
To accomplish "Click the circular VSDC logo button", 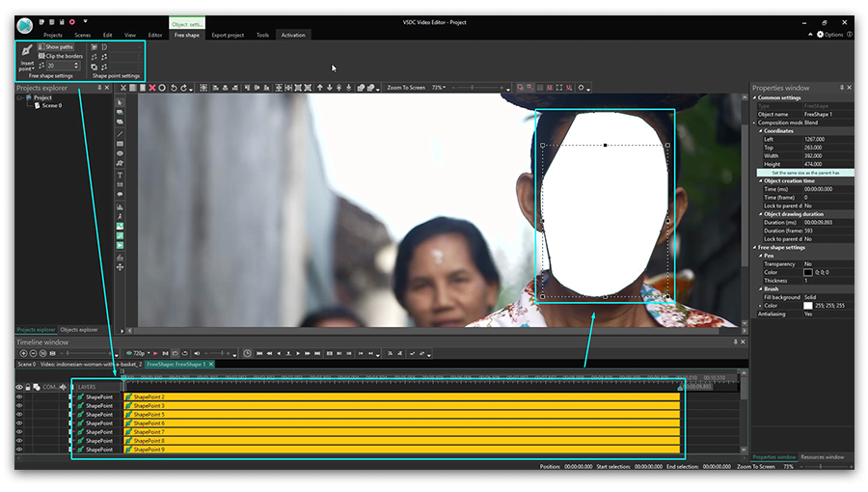I will 24,25.
